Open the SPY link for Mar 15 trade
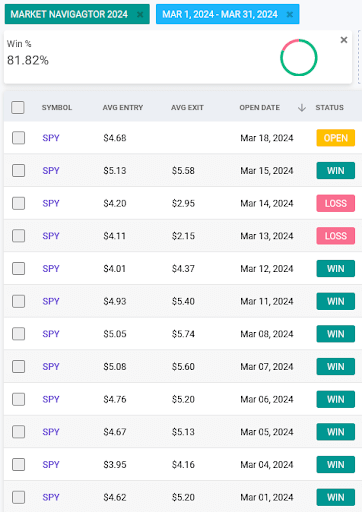The width and height of the screenshot is (362, 512). 51,171
